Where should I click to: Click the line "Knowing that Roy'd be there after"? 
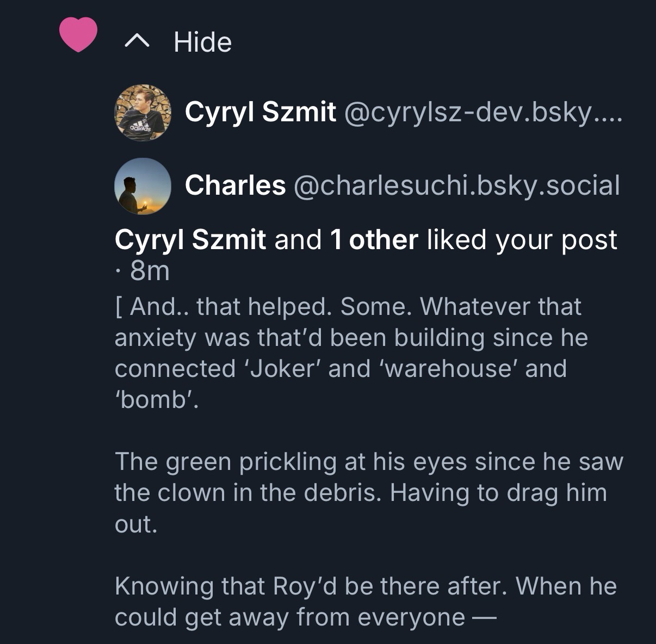tap(366, 586)
